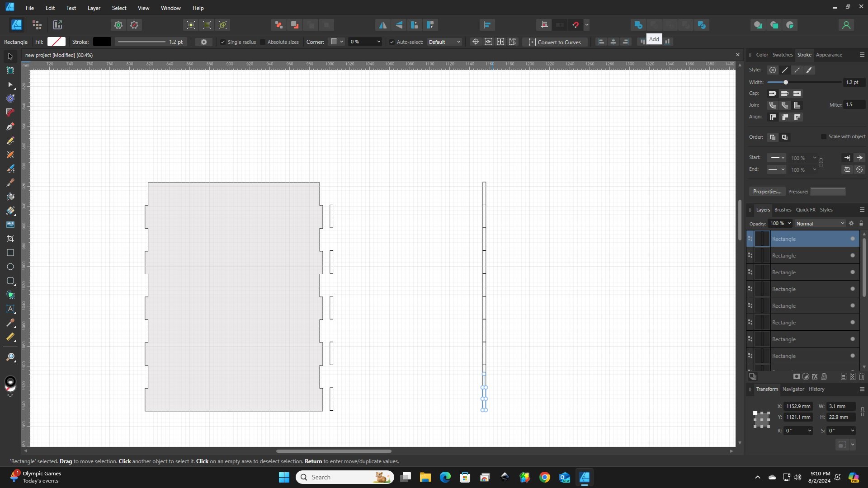Viewport: 868px width, 488px height.
Task: Toggle the layer lock icon
Action: [x=861, y=223]
